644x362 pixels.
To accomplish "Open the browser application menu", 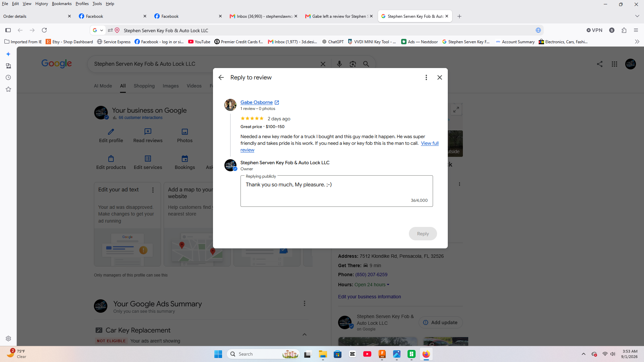I will pos(636,30).
